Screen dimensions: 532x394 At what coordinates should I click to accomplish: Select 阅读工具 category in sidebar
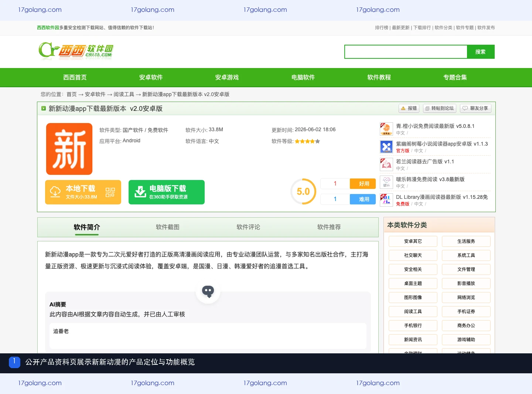click(x=413, y=312)
